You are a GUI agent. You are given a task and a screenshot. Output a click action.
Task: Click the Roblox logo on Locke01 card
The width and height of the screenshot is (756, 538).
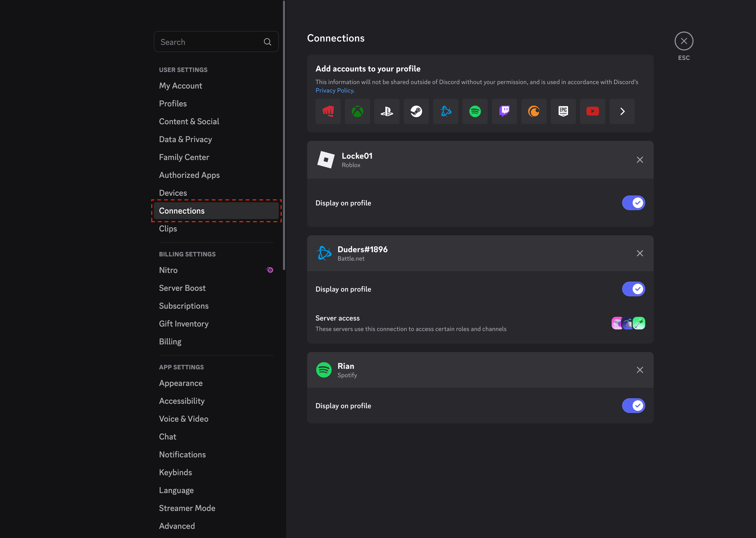326,160
